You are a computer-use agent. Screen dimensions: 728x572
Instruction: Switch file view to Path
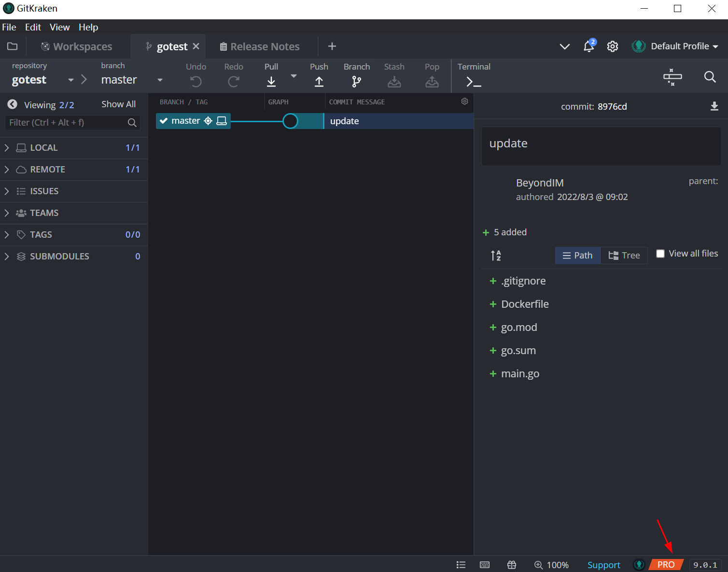tap(578, 256)
